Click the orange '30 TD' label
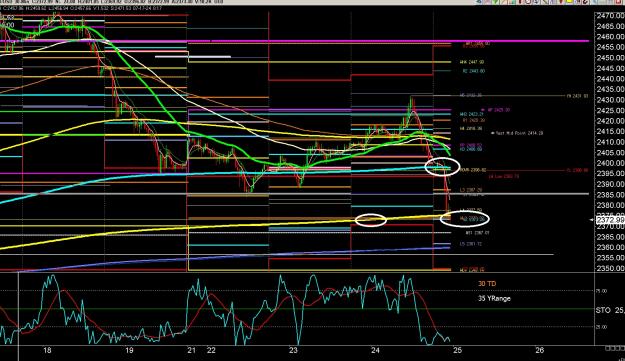Viewport: 625px width, 361px height. (x=487, y=284)
